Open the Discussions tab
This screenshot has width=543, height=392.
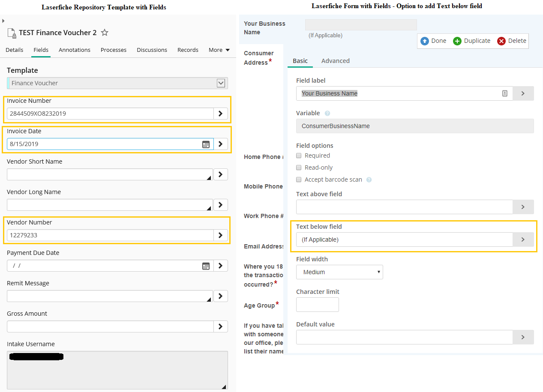click(152, 50)
